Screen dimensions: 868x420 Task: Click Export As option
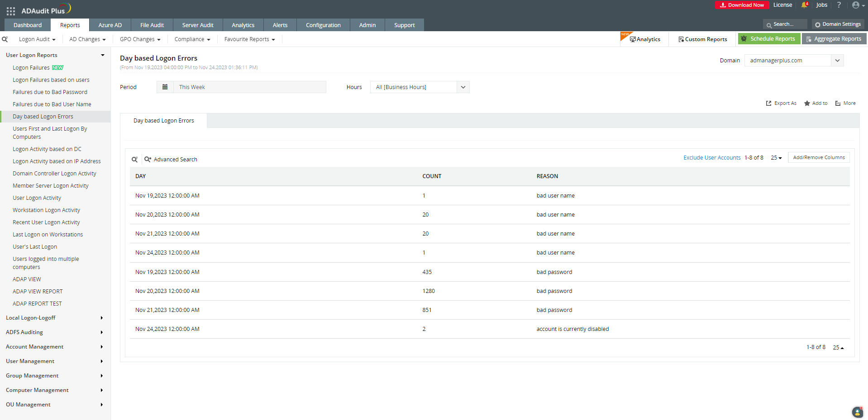[x=781, y=104]
